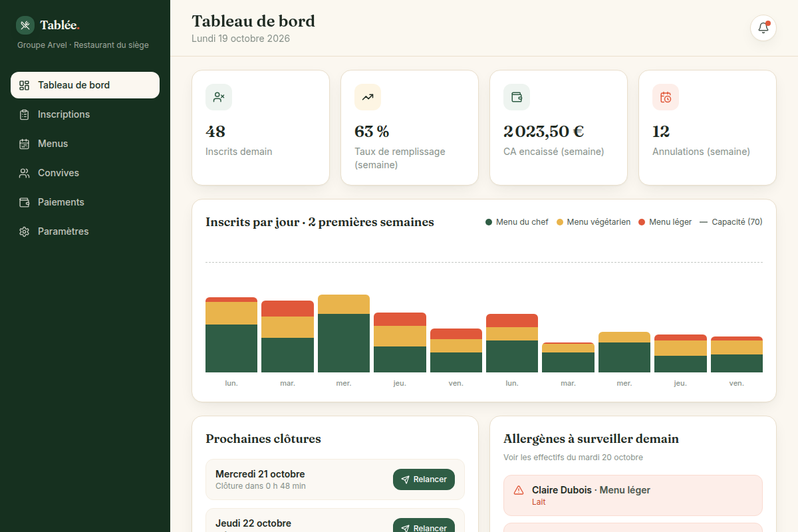Click the 12 Annulations value

(x=661, y=132)
